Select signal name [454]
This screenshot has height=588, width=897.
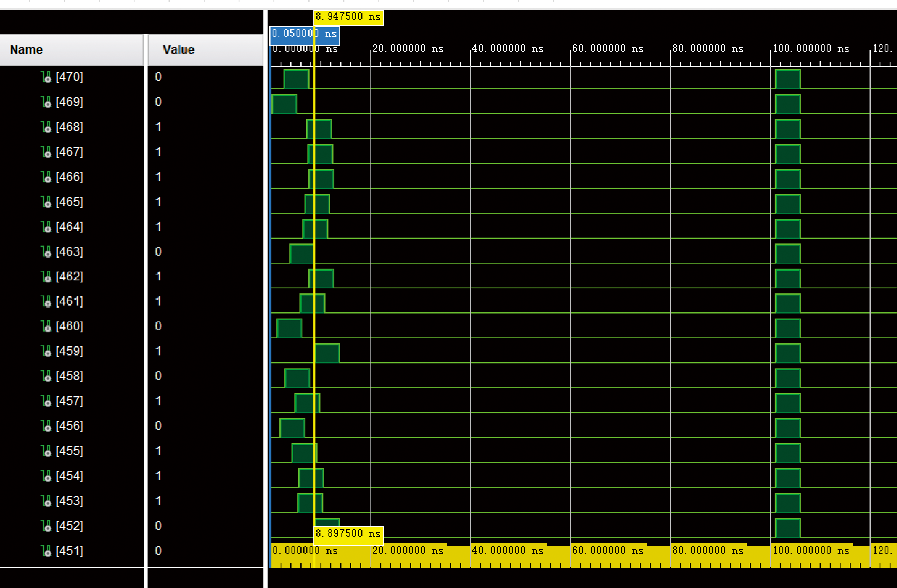(x=69, y=476)
